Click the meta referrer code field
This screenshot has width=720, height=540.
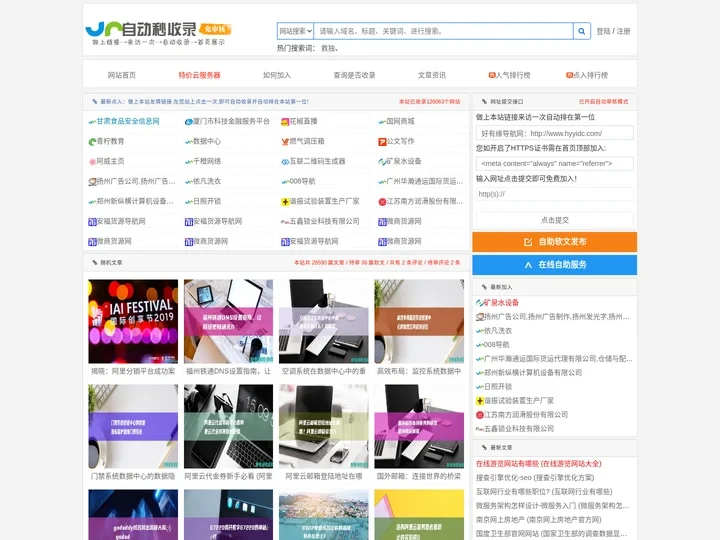(x=555, y=163)
